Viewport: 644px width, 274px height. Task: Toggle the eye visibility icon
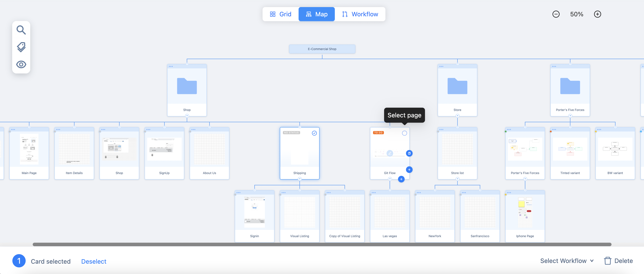(x=21, y=64)
